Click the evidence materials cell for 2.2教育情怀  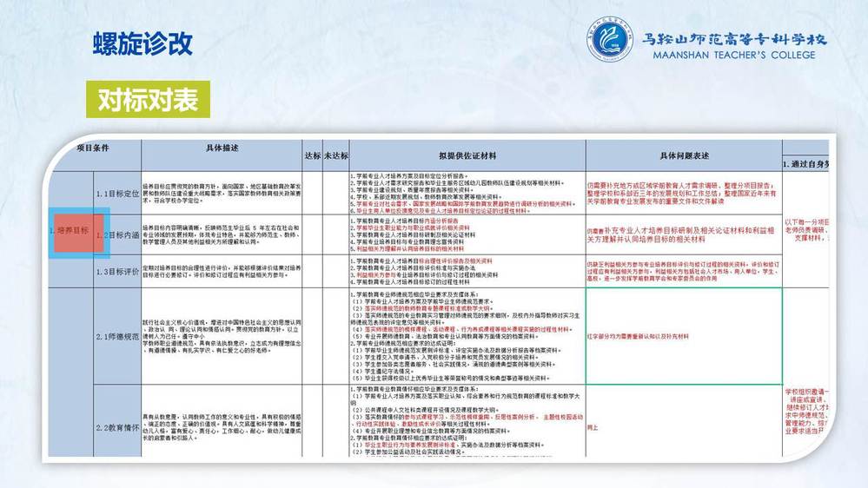(467, 420)
